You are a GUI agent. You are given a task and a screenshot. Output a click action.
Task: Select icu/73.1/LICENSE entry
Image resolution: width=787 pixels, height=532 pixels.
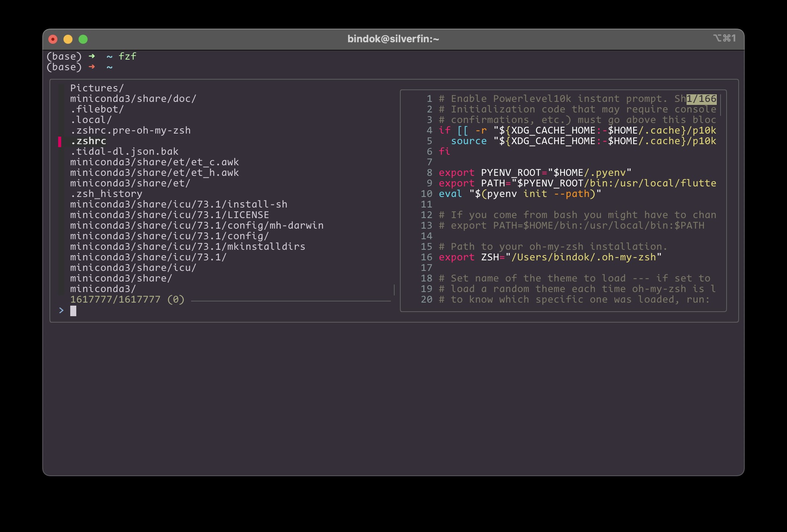point(170,215)
